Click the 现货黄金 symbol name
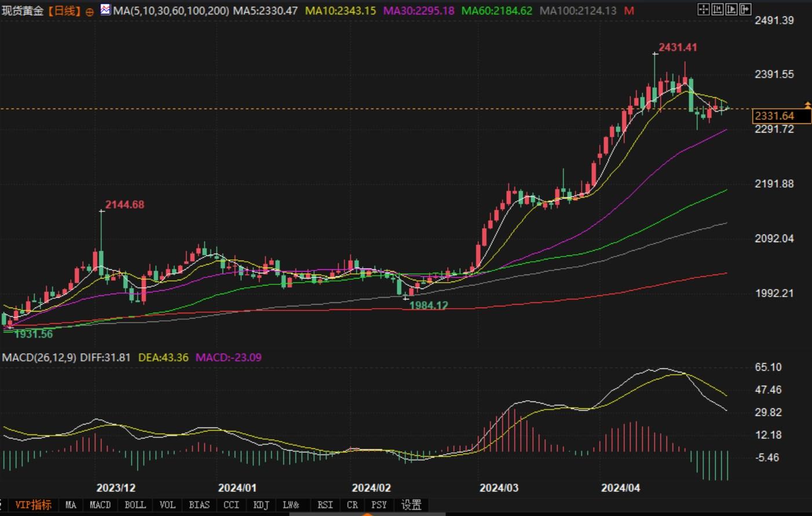 (23, 11)
